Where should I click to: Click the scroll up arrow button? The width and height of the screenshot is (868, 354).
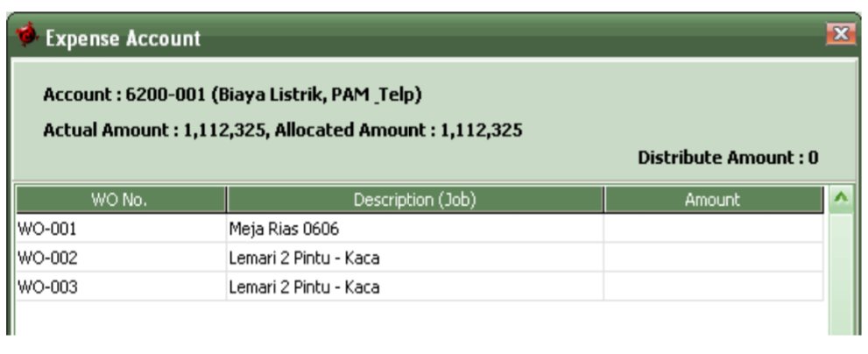(841, 200)
